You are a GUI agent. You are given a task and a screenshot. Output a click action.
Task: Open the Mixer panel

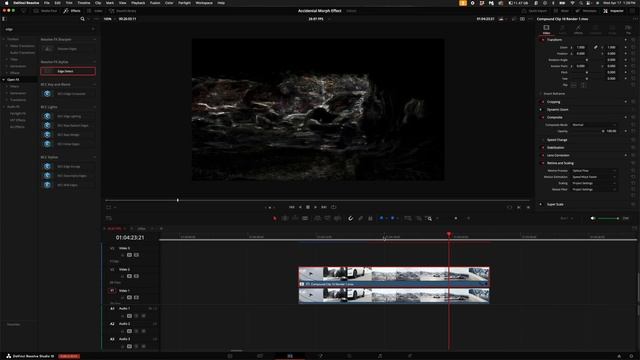(562, 11)
